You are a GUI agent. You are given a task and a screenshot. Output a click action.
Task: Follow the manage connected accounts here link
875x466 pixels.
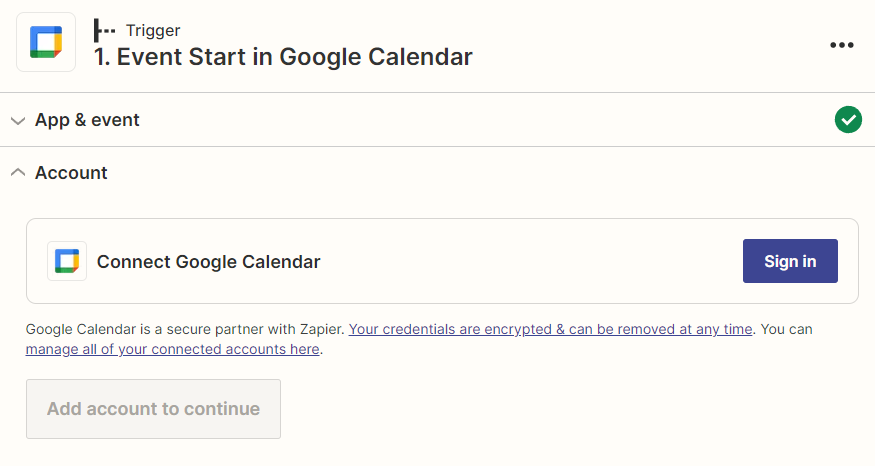[172, 349]
